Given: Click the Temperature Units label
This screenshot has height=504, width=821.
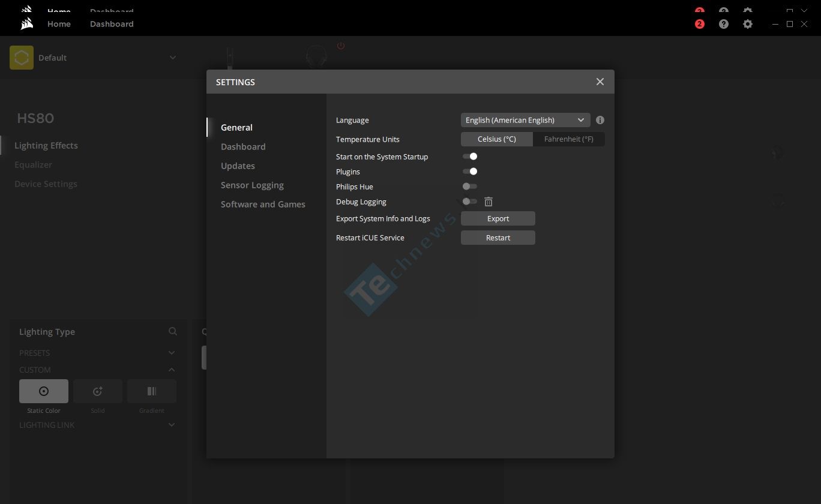Looking at the screenshot, I should pos(368,139).
